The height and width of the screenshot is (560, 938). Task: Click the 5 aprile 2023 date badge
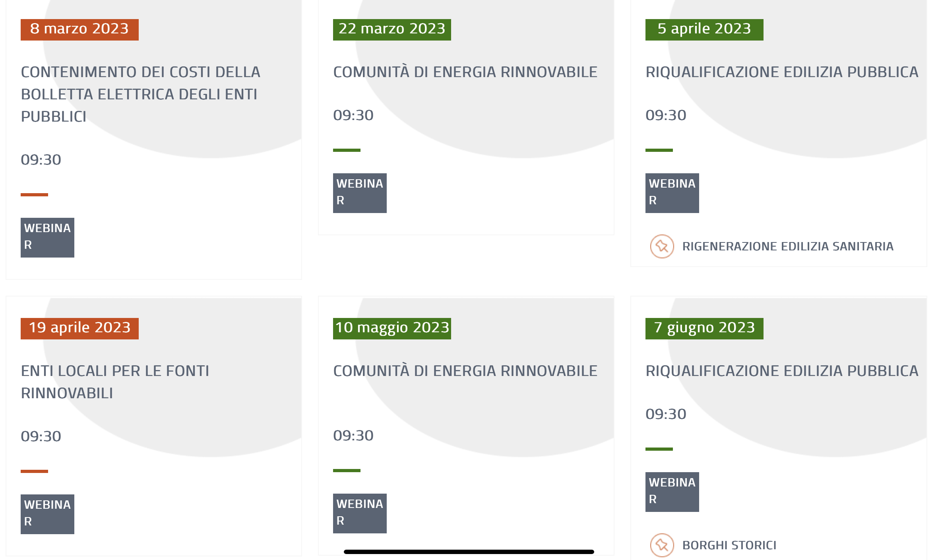pyautogui.click(x=704, y=29)
